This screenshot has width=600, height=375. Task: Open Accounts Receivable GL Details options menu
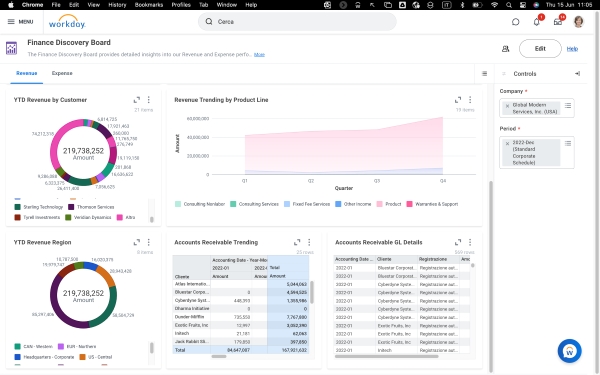pos(470,242)
